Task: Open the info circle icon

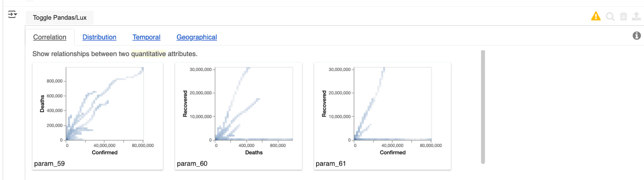Action: pyautogui.click(x=637, y=36)
